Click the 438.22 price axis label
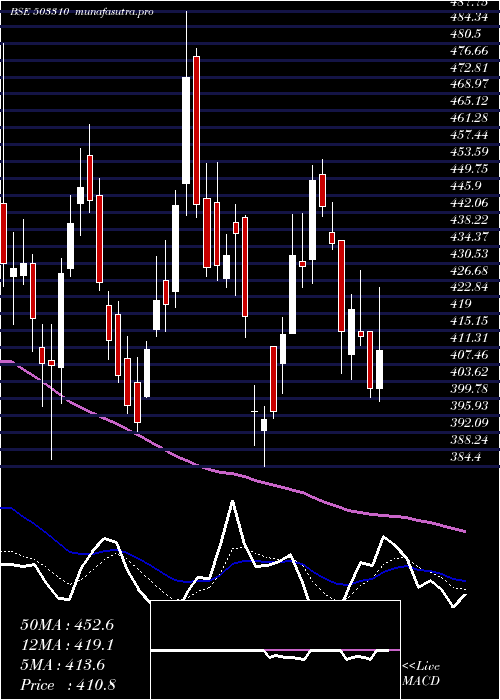Viewport: 500px width, 700px height. (x=469, y=221)
